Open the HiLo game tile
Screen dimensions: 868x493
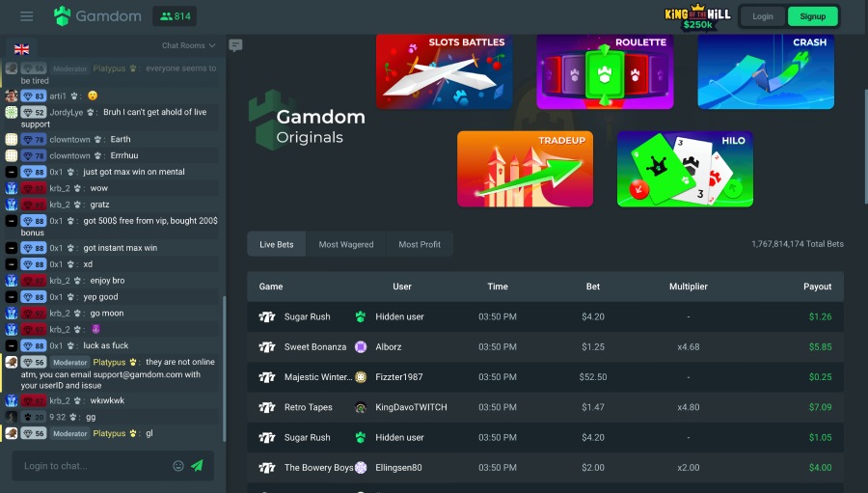click(x=685, y=169)
